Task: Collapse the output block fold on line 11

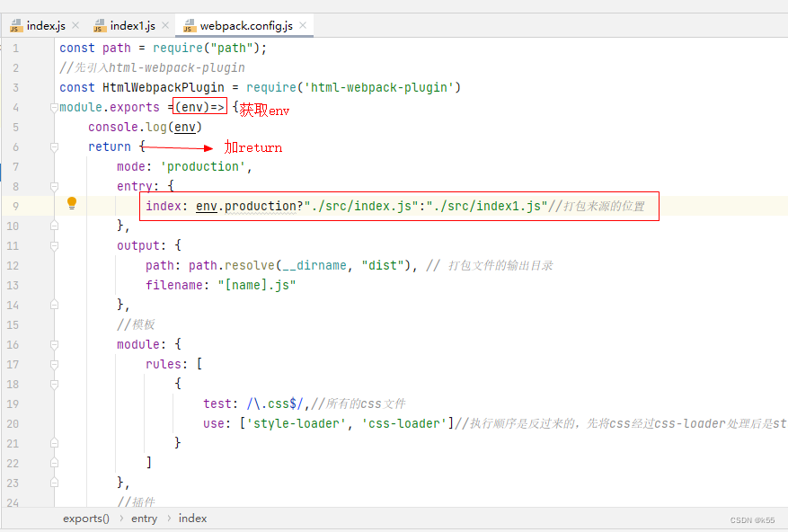Action: [x=54, y=245]
